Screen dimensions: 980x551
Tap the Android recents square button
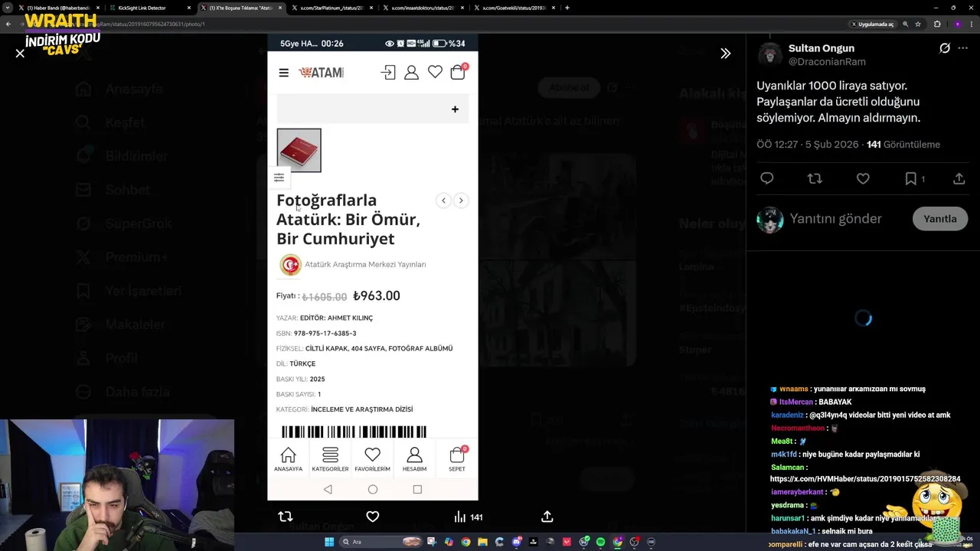coord(417,489)
